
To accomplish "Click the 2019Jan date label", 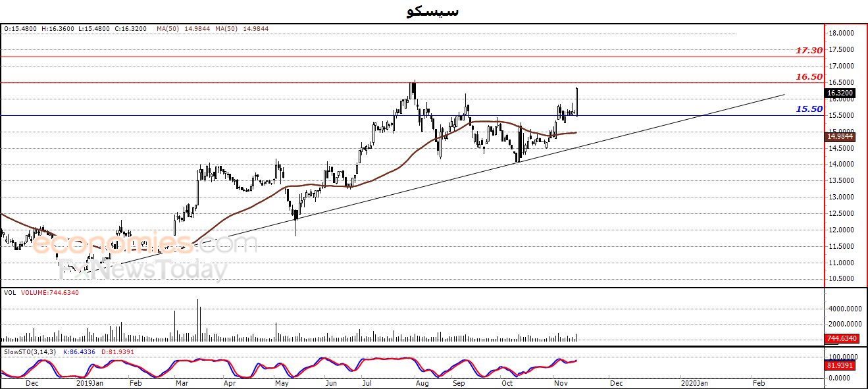I will pos(89,382).
